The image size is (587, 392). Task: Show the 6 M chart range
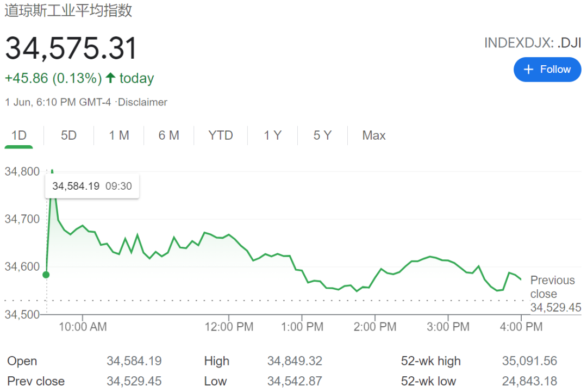pos(168,135)
